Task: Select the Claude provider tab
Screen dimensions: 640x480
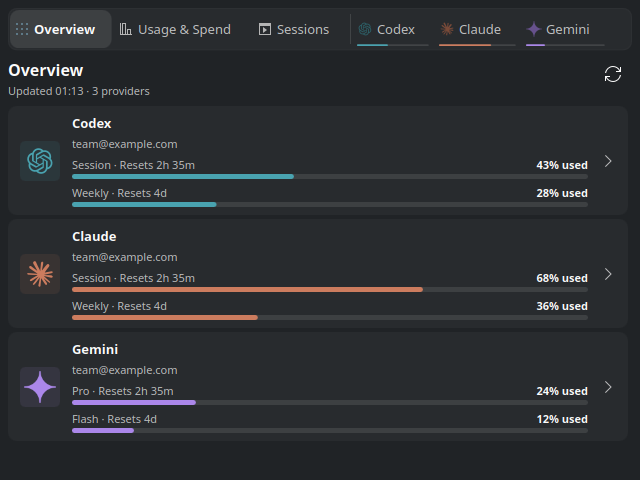Action: click(477, 30)
